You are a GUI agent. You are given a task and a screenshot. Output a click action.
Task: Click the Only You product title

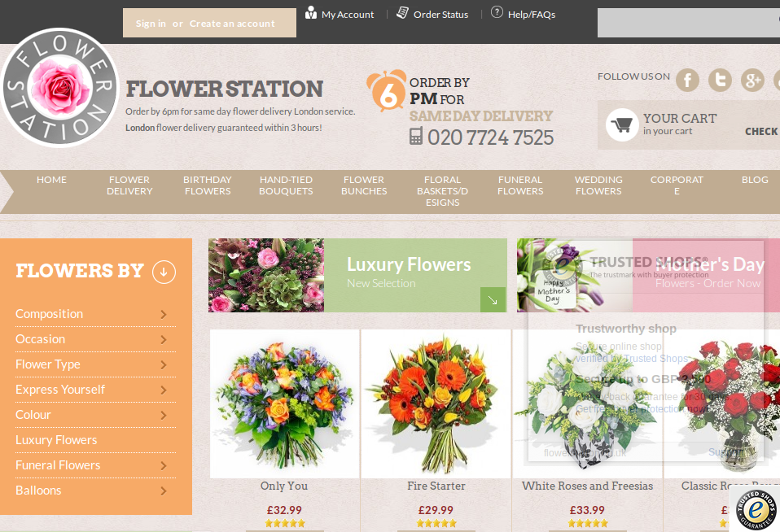click(x=284, y=486)
